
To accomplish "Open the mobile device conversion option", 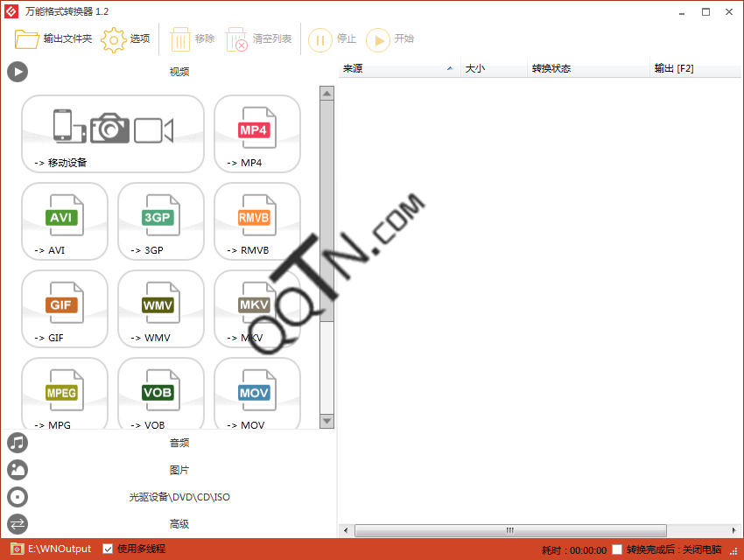I will (x=112, y=133).
